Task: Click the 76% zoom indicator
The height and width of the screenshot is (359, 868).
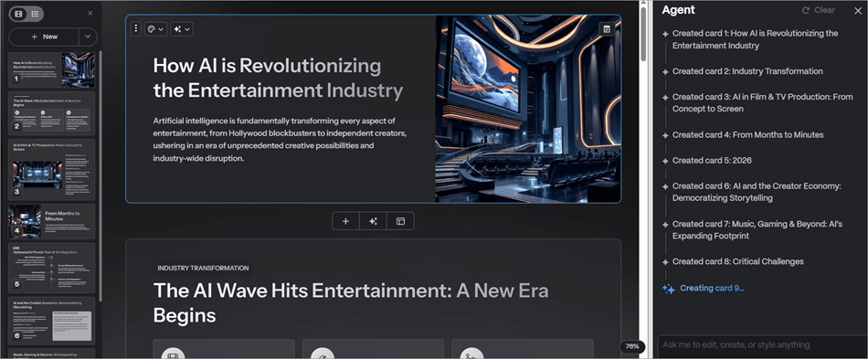Action: click(631, 346)
